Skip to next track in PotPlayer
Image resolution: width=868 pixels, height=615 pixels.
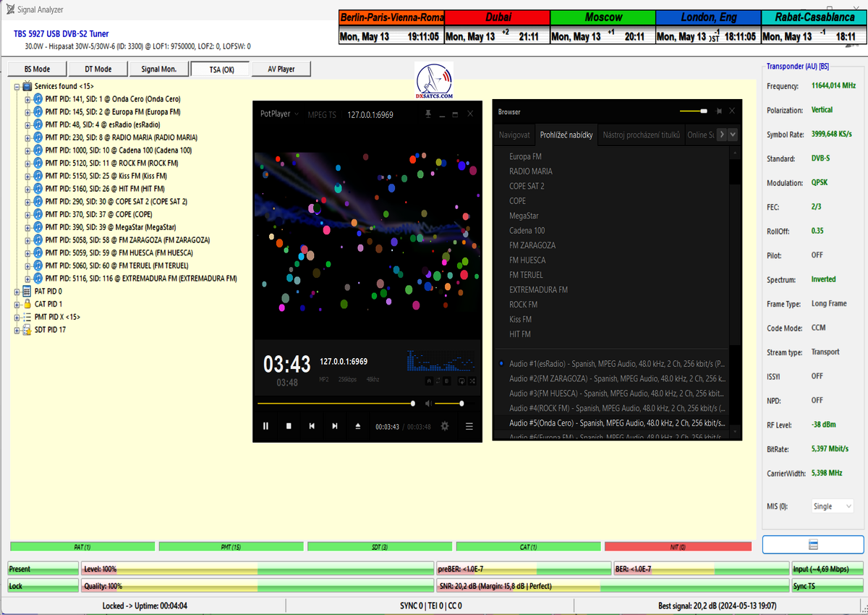point(334,426)
